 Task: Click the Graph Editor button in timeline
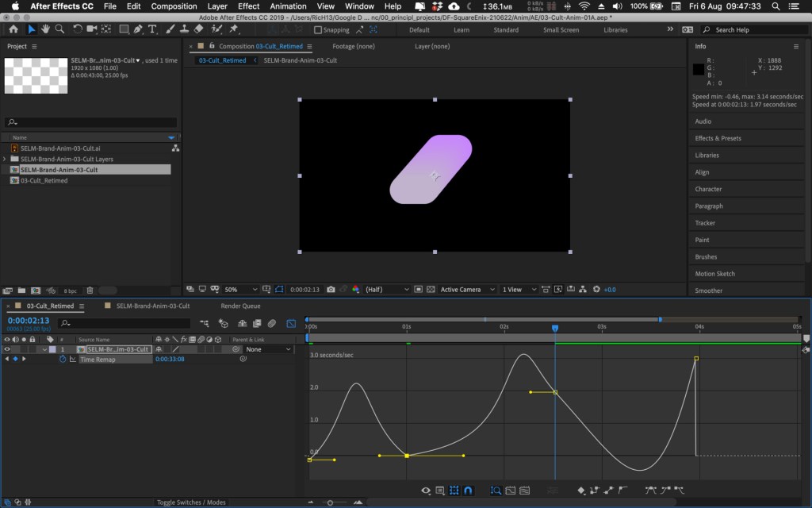291,323
